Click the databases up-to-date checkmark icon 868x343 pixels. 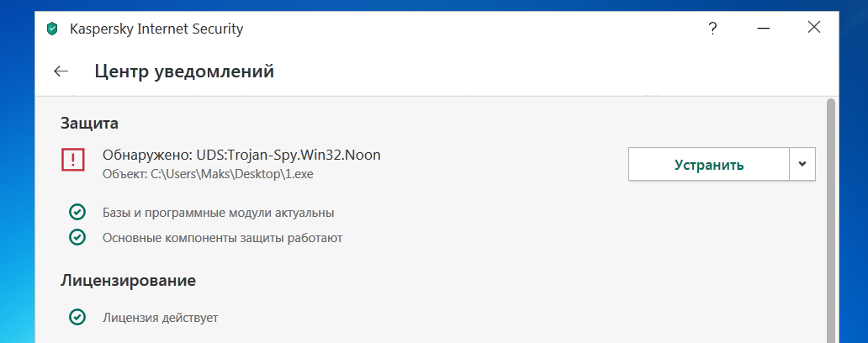77,212
